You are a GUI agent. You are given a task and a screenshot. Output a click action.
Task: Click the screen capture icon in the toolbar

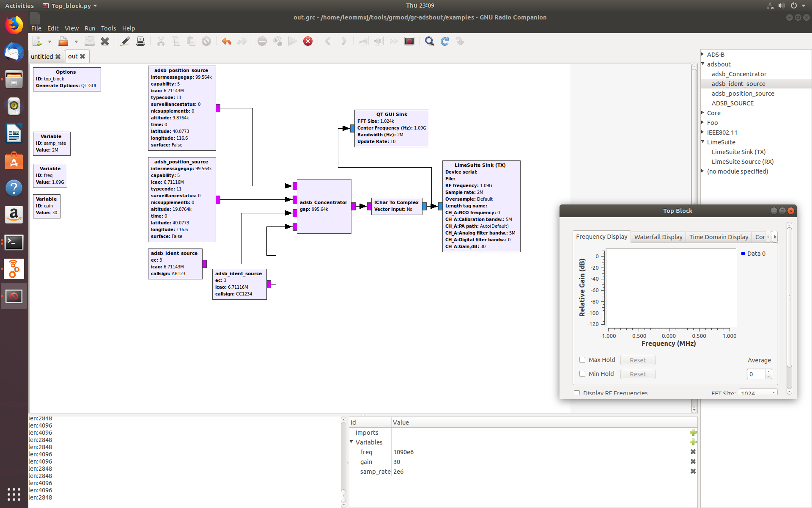(409, 41)
